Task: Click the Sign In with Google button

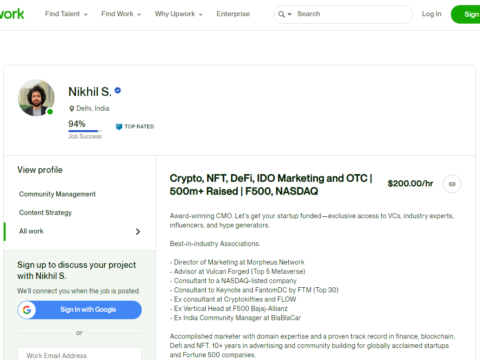Action: point(79,310)
